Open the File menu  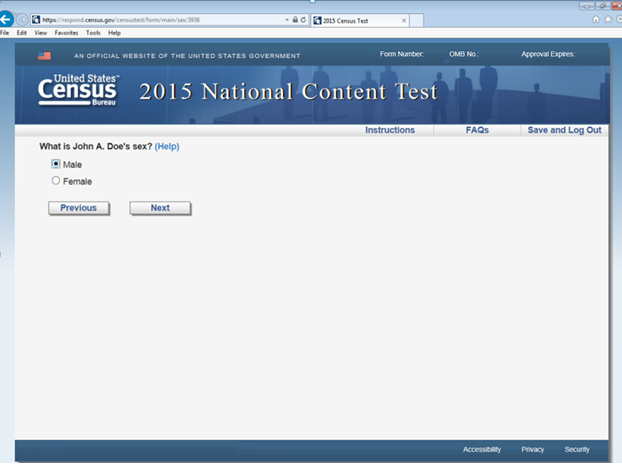coord(4,33)
